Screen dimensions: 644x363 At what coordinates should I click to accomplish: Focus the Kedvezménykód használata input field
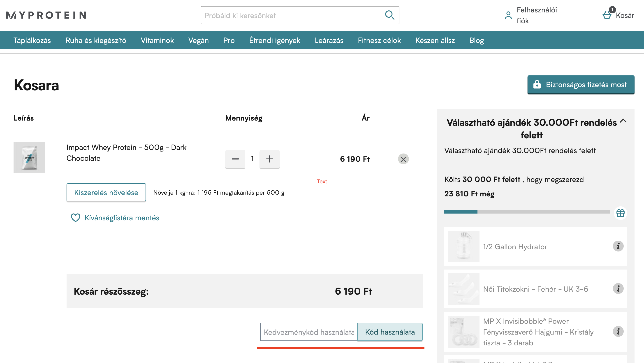[x=308, y=332]
